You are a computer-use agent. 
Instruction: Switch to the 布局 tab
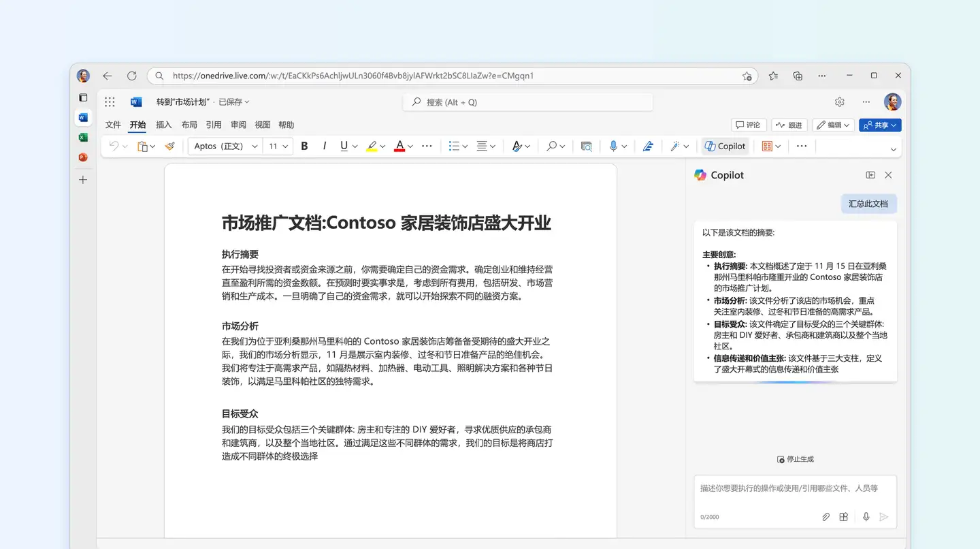(x=189, y=125)
